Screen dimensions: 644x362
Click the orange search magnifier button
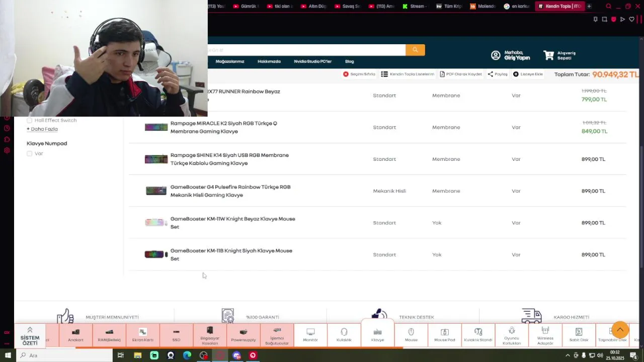point(415,50)
